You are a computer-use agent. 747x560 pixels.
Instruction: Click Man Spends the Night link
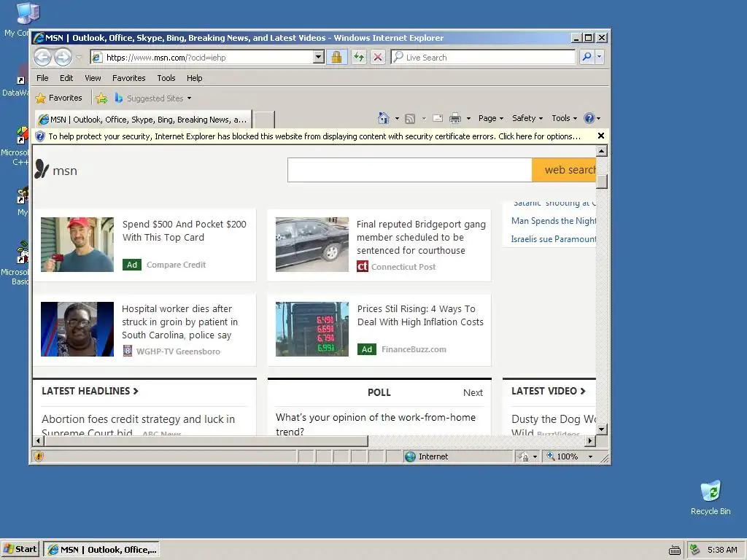point(553,221)
